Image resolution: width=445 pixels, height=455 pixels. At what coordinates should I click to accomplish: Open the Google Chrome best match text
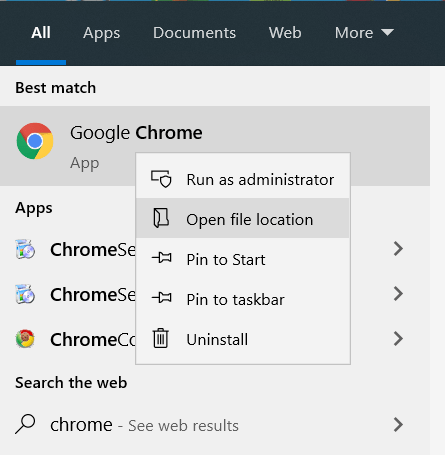pos(136,133)
